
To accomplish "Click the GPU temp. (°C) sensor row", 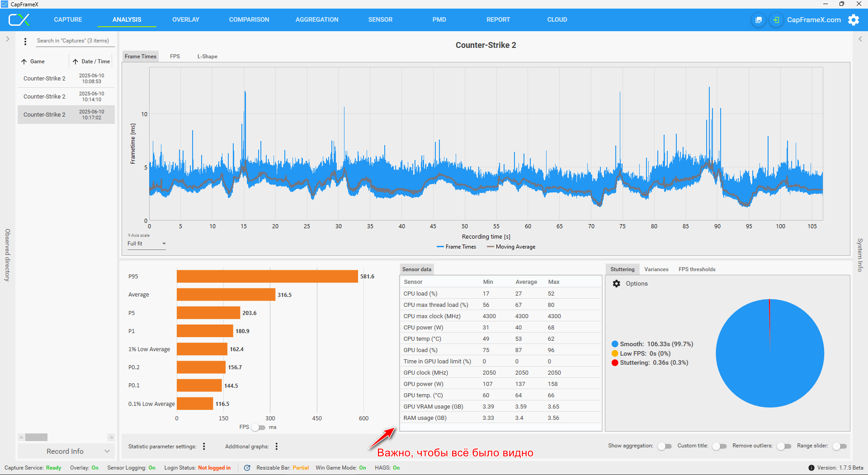I will [500, 395].
